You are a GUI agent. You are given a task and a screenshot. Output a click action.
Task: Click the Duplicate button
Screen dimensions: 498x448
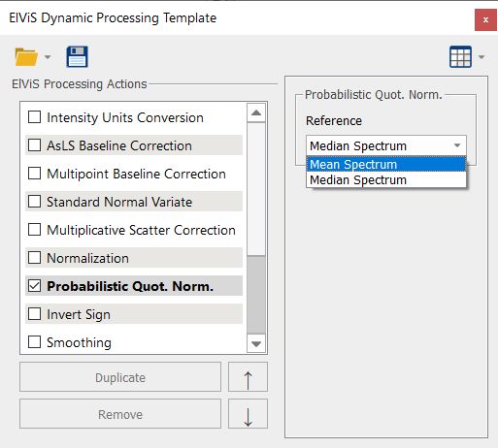[x=120, y=377]
